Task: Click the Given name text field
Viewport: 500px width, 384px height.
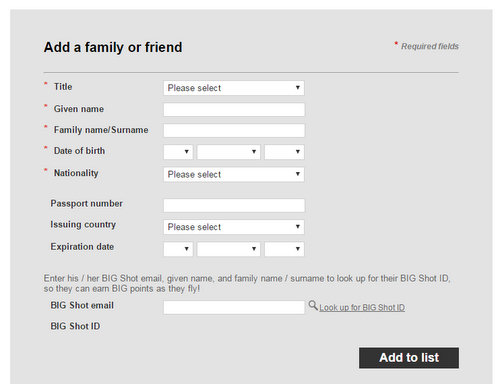Action: [234, 110]
